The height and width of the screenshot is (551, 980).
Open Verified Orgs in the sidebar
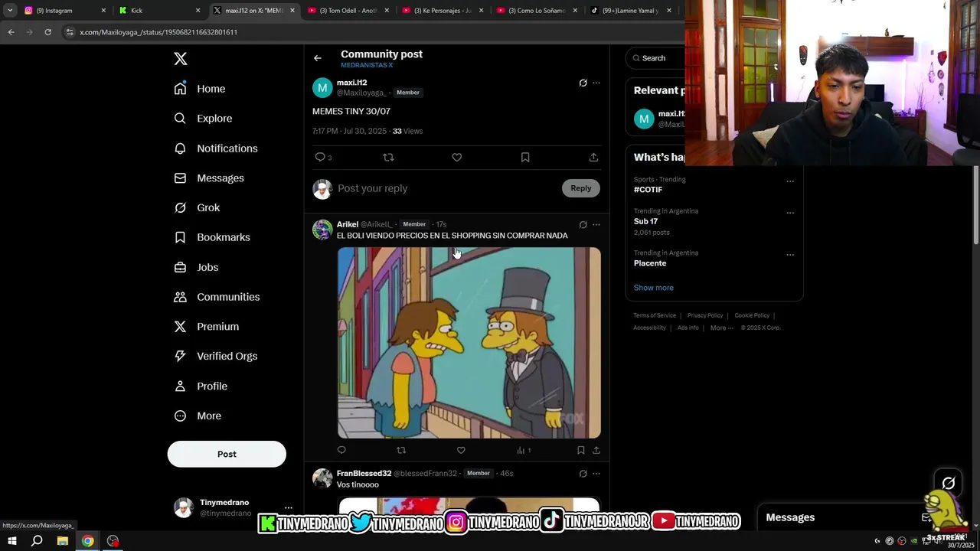pyautogui.click(x=215, y=357)
